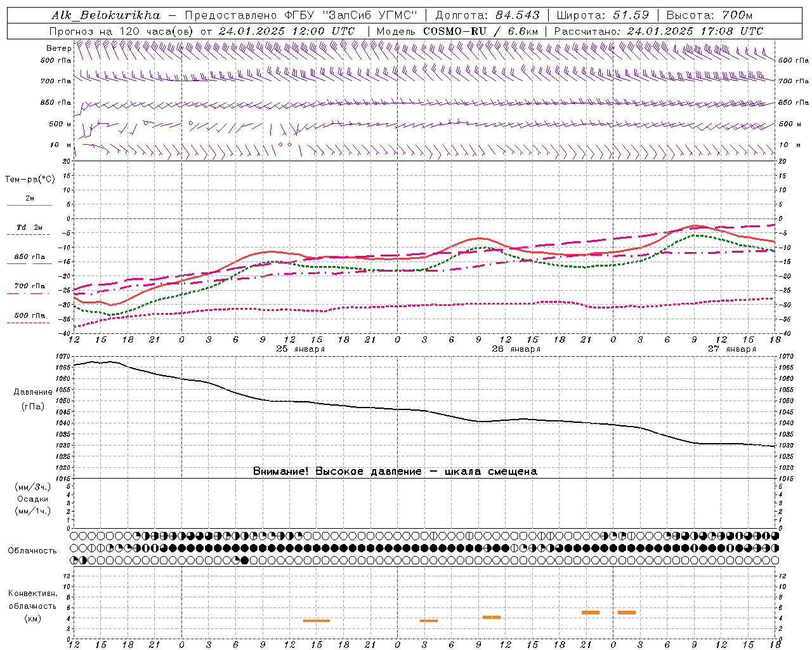812x650 pixels.
Task: Click the Осадки precipitation label
Action: coord(33,499)
